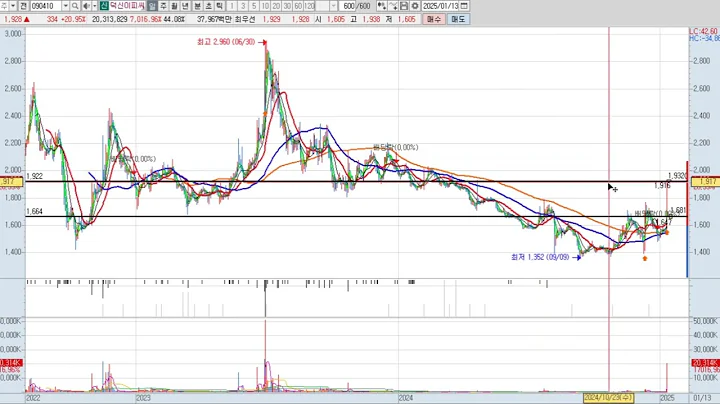Select the green 신 badge icon
The width and height of the screenshot is (720, 404).
[x=104, y=6]
